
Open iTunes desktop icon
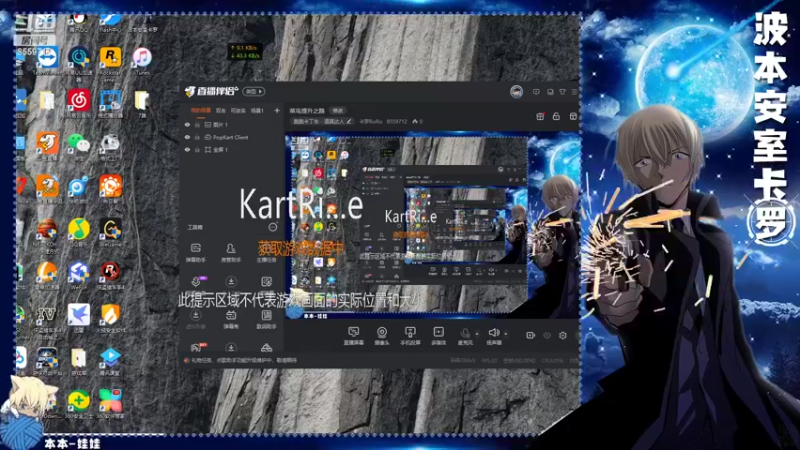coord(142,61)
